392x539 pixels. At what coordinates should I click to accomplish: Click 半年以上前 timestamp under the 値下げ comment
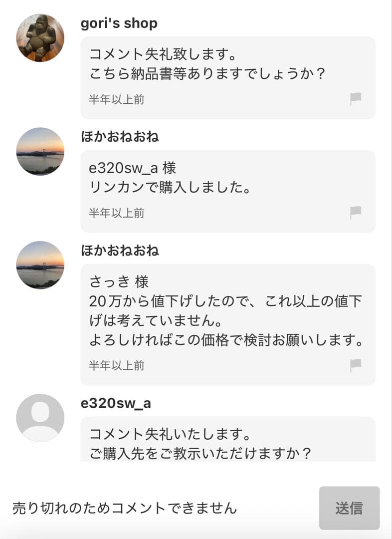pyautogui.click(x=117, y=366)
